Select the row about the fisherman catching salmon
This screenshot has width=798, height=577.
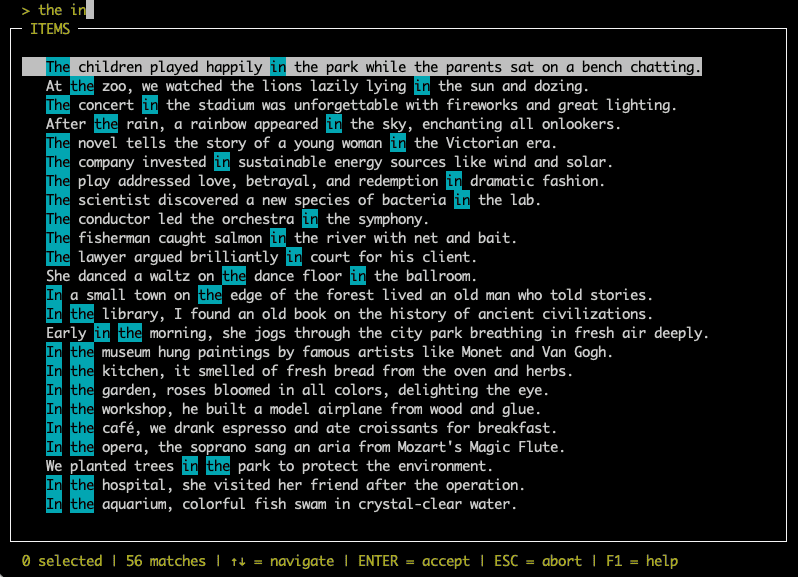tap(281, 238)
